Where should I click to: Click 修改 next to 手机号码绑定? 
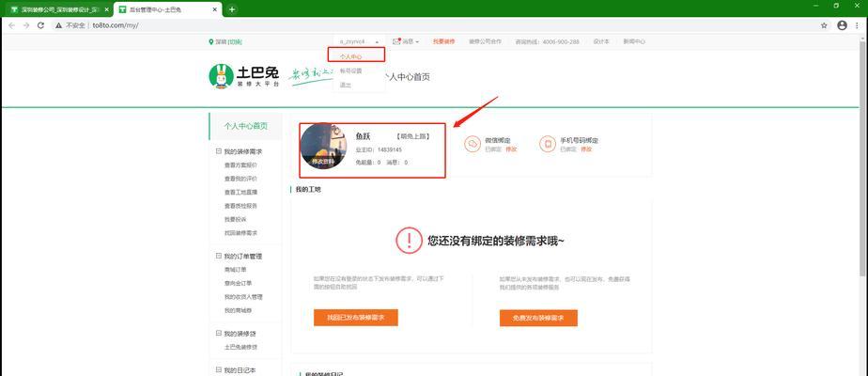tap(586, 149)
